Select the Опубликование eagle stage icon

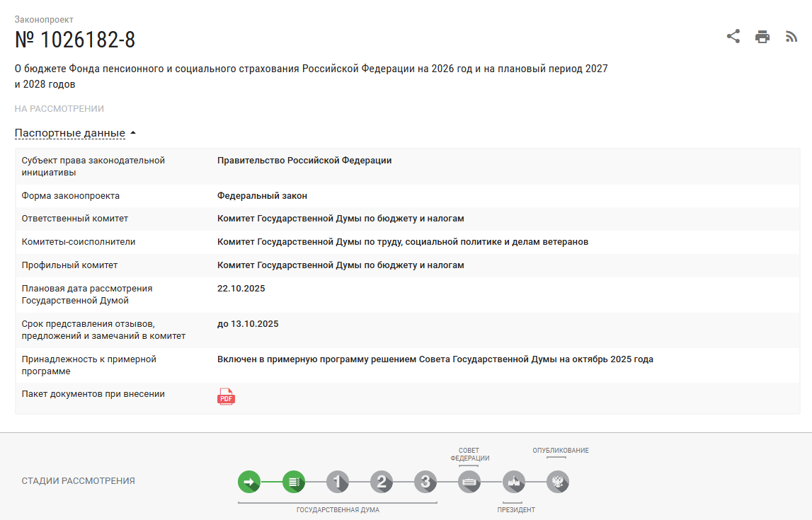coord(559,482)
